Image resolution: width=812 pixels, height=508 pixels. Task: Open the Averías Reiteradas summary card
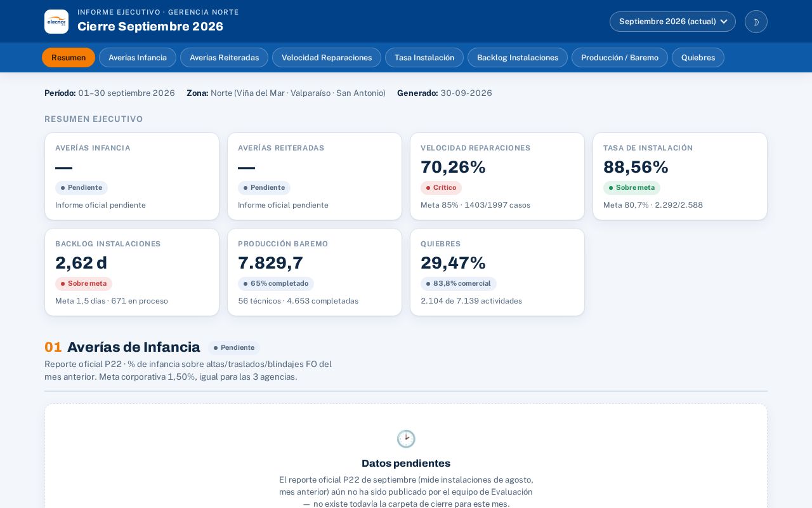[x=315, y=177]
